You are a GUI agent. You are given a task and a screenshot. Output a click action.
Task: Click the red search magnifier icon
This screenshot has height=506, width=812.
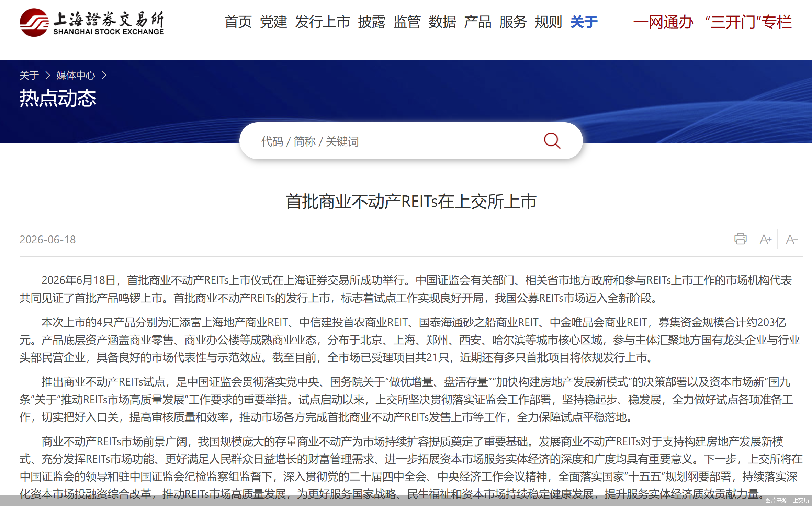[552, 141]
